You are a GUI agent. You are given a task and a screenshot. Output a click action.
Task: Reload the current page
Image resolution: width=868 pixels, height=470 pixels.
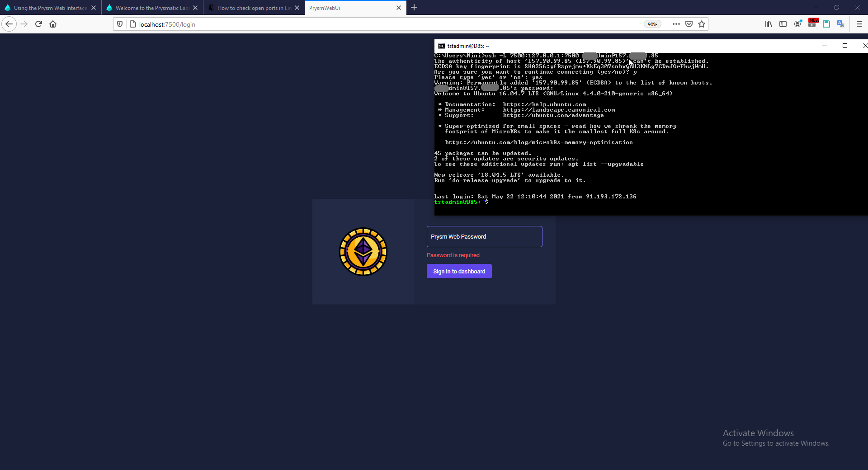[x=39, y=24]
